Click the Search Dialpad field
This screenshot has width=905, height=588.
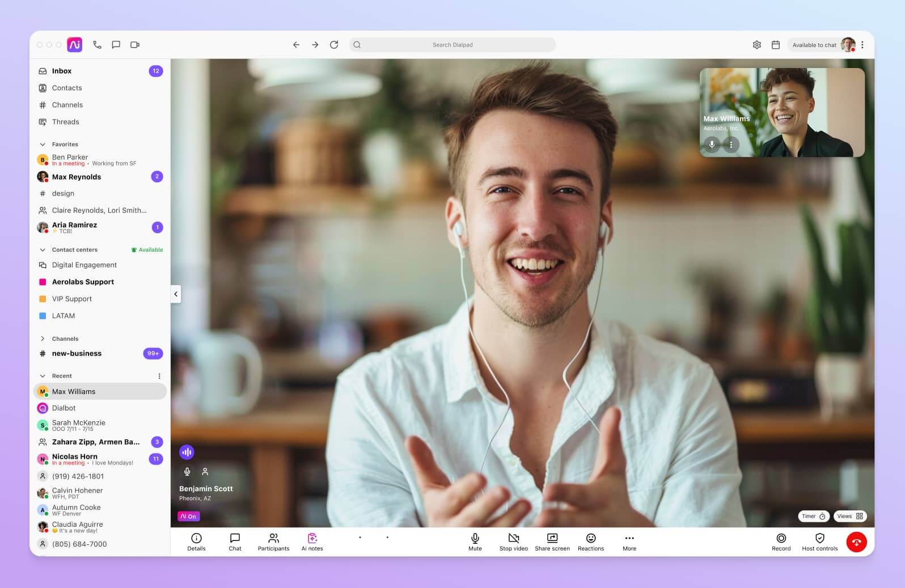tap(452, 45)
